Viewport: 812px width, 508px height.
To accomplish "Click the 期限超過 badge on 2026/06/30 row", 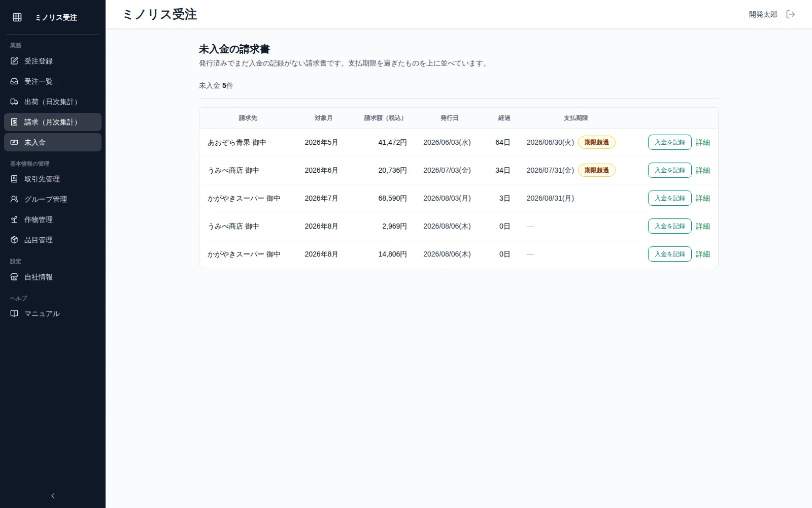I will [x=596, y=142].
